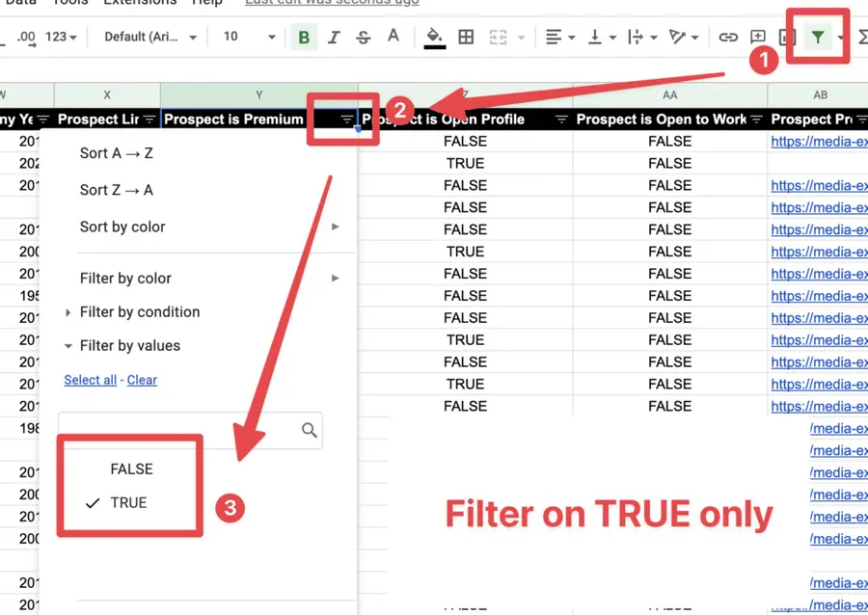This screenshot has height=615, width=868.
Task: Open the merge cells icon
Action: [x=497, y=37]
